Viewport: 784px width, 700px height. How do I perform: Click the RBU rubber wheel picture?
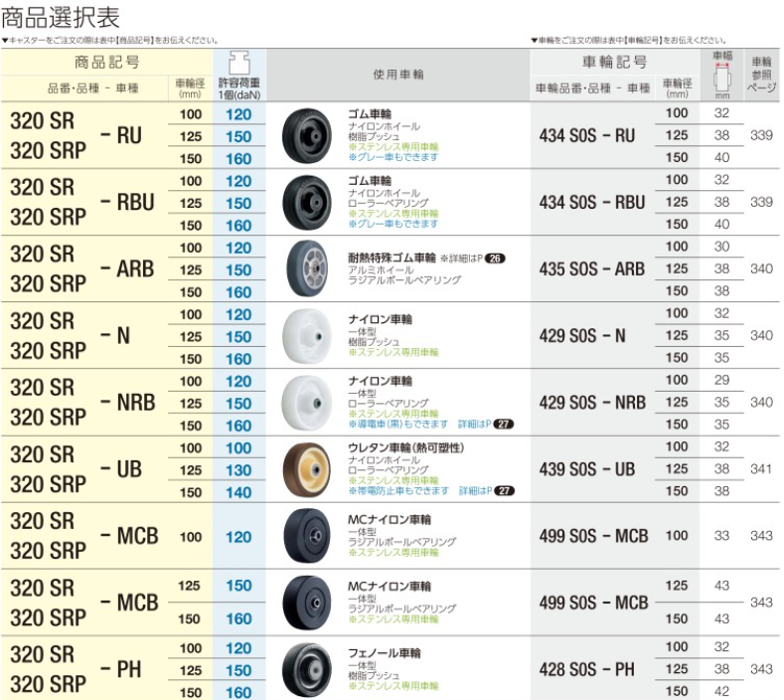(x=308, y=202)
